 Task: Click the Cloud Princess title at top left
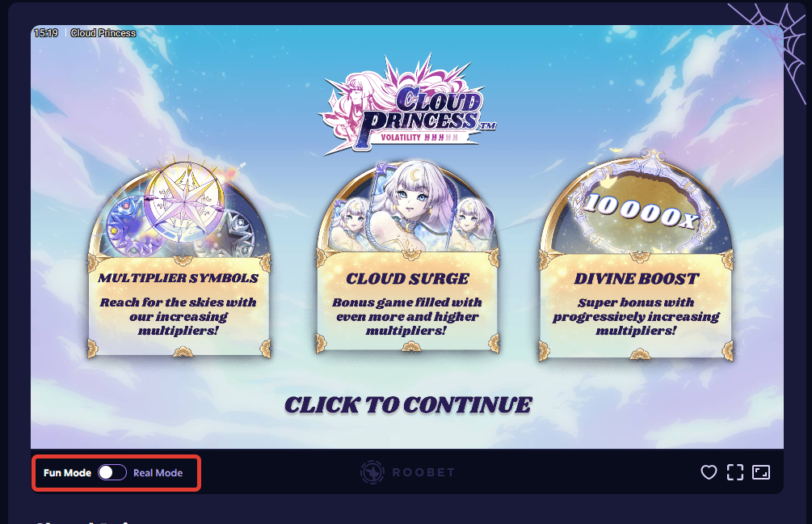(x=103, y=33)
